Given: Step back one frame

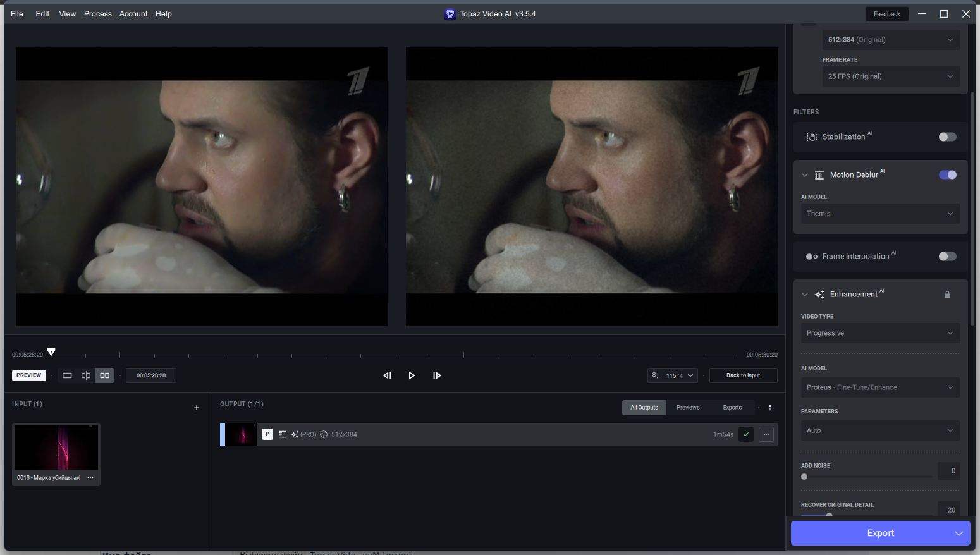Looking at the screenshot, I should [388, 375].
